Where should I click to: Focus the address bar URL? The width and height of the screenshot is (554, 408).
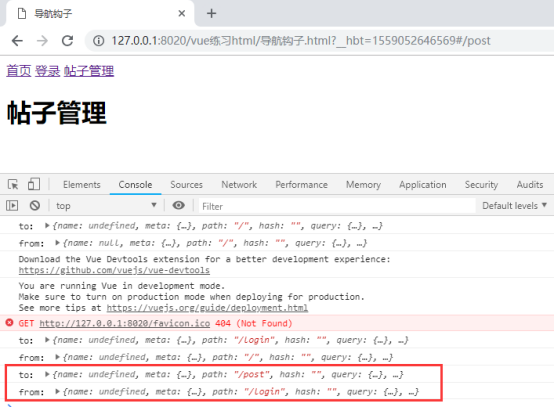click(x=301, y=41)
